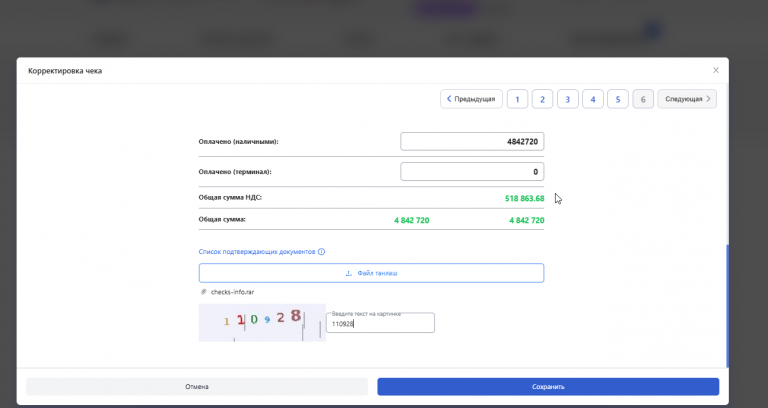Viewport: 768px width, 408px height.
Task: Go to page 1
Action: [x=517, y=99]
